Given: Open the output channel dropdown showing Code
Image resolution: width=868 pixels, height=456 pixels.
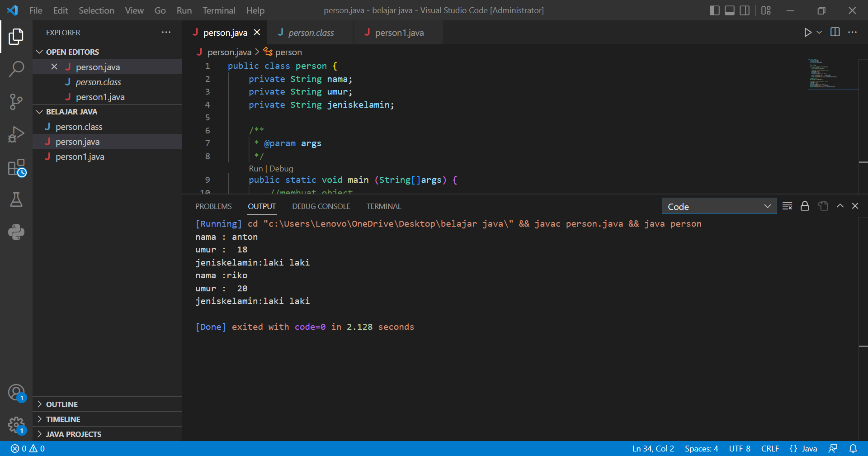Looking at the screenshot, I should (719, 206).
